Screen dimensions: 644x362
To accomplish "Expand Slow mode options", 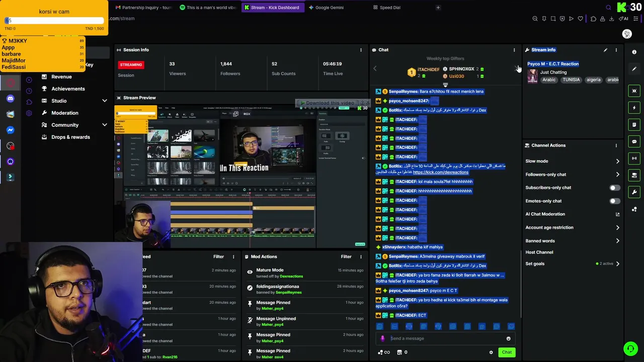I will [x=618, y=161].
